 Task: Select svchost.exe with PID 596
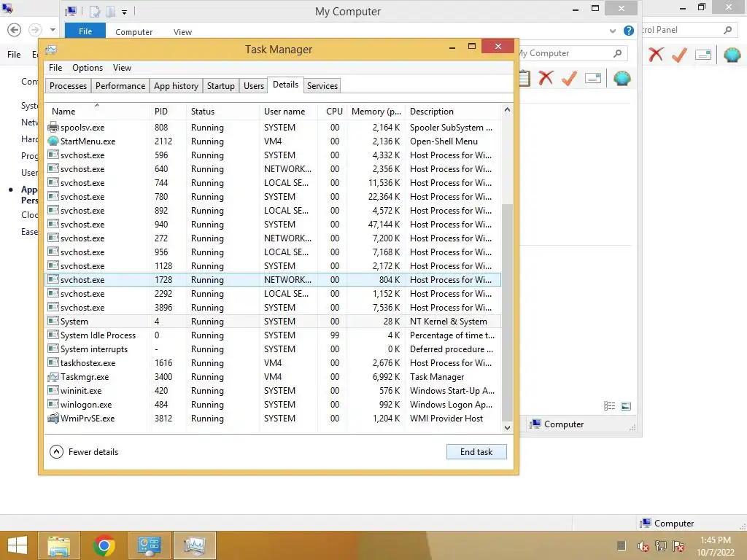coord(273,155)
